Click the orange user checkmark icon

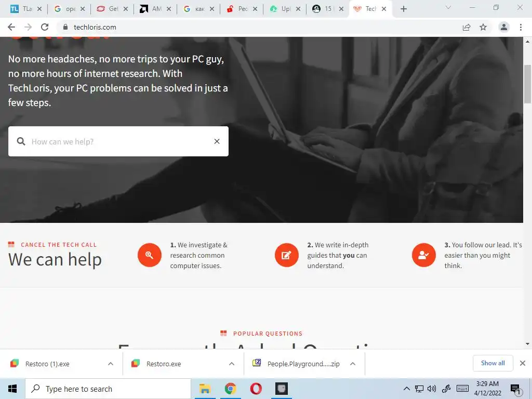[x=424, y=255]
